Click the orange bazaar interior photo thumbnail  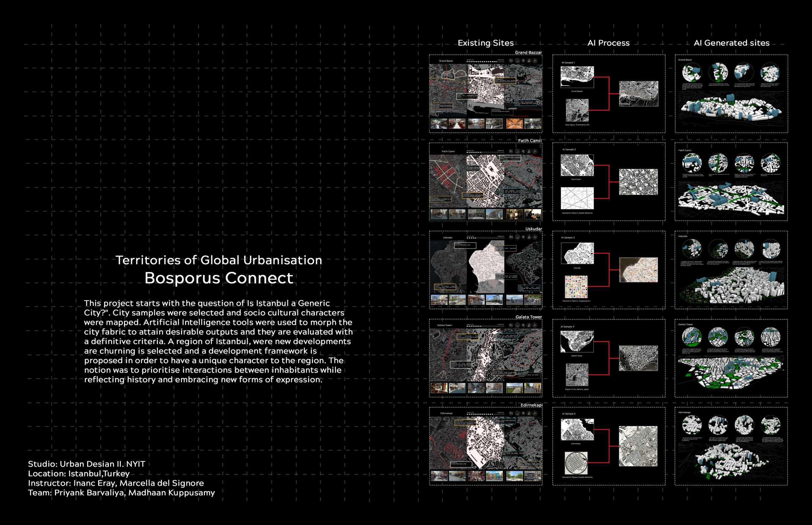tap(514, 123)
